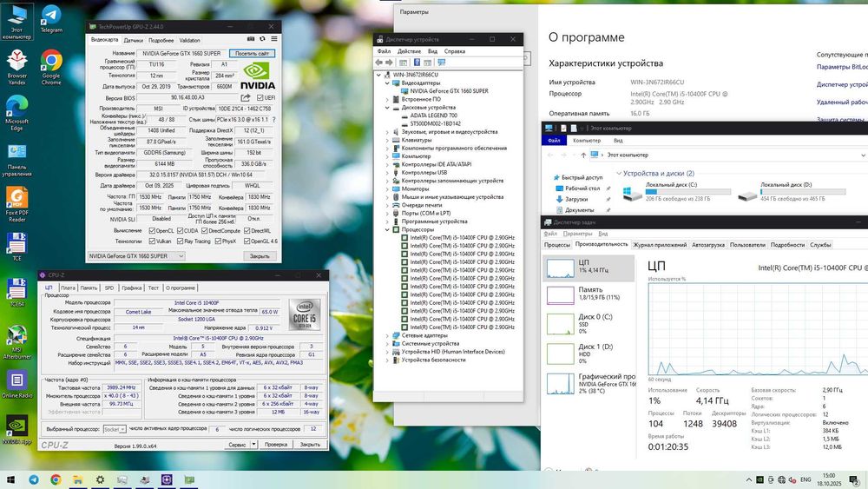This screenshot has width=868, height=489.
Task: Toggle OpenCL checkbox in GPU-Z
Action: [x=152, y=230]
